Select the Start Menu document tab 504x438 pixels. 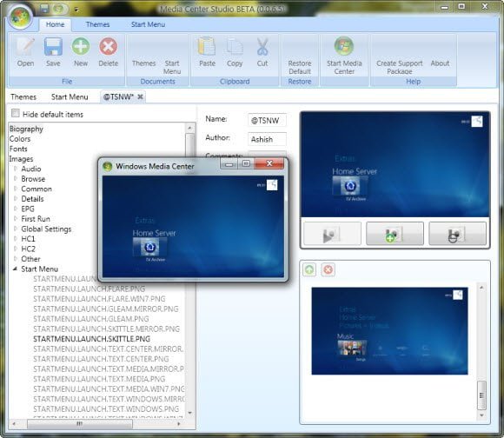(70, 96)
